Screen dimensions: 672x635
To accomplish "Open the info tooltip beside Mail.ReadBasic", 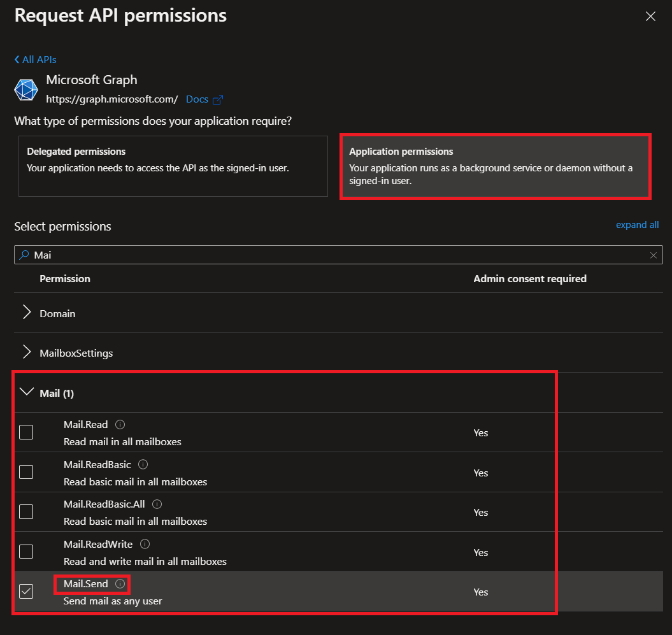I will coord(142,464).
